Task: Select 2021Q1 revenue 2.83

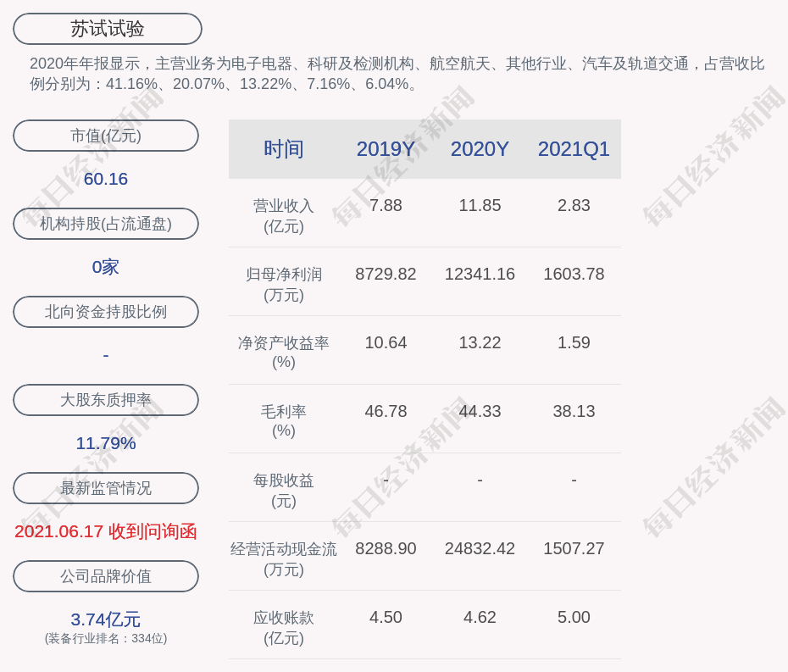Action: 574,205
